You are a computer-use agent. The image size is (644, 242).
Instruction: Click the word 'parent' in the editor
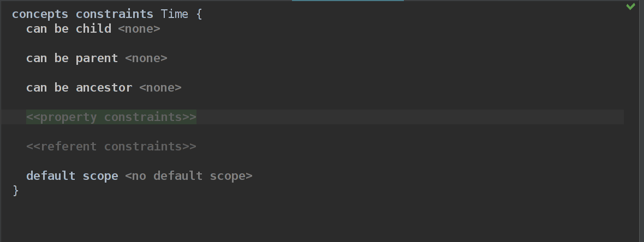pos(97,58)
